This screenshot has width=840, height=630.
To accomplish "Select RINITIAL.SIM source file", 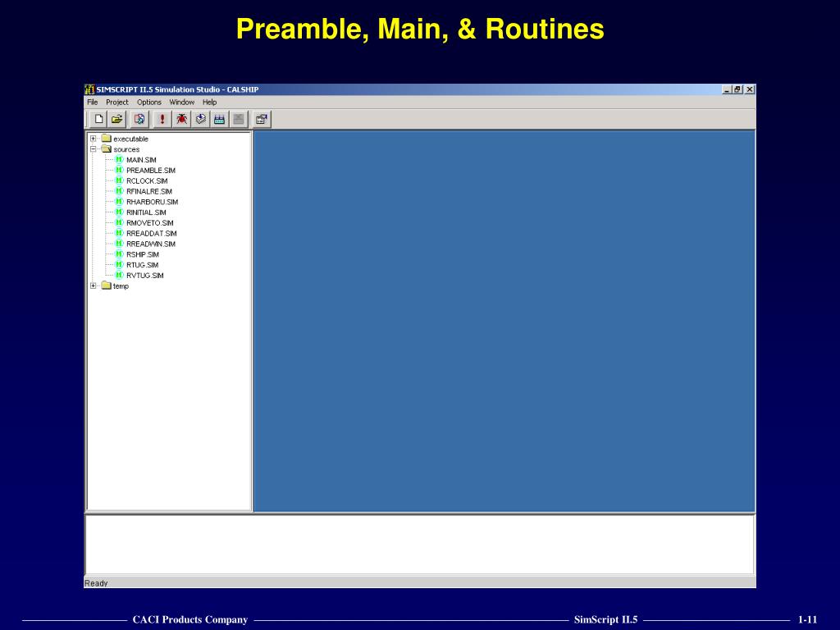I will click(146, 212).
